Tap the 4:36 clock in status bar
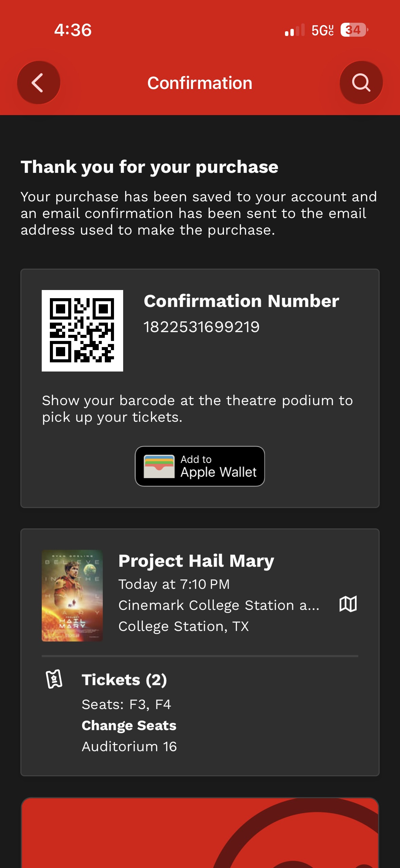Screen dimensions: 400x868 coord(73,30)
